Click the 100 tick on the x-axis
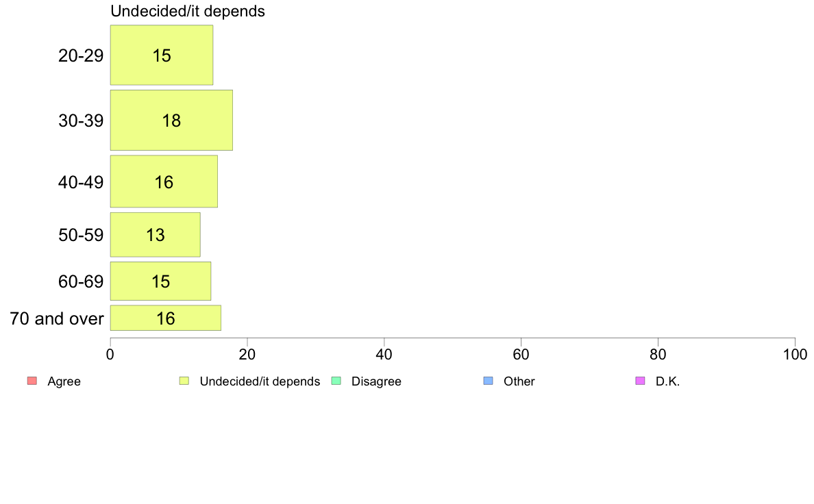Screen dimensions: 814x504 tap(795, 354)
